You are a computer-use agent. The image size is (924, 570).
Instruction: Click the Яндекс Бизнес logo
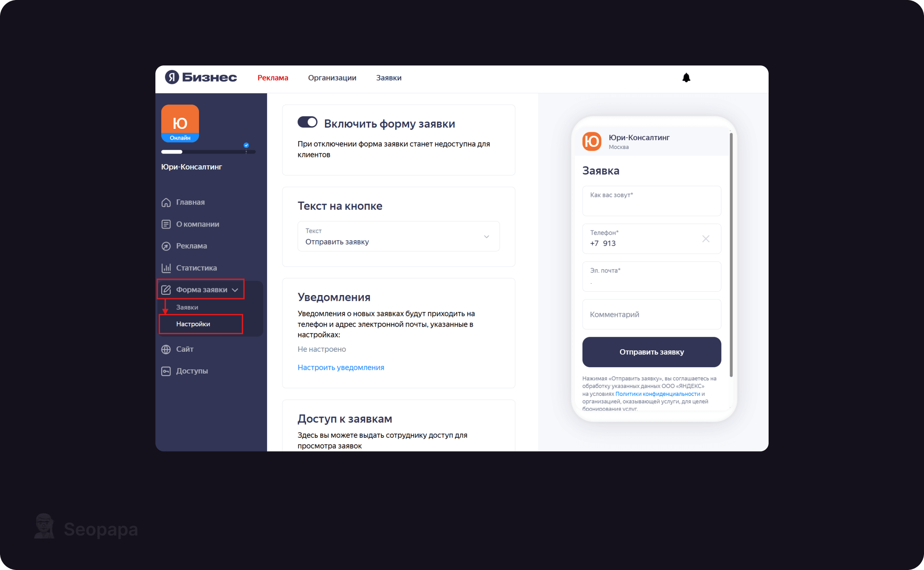(x=201, y=77)
